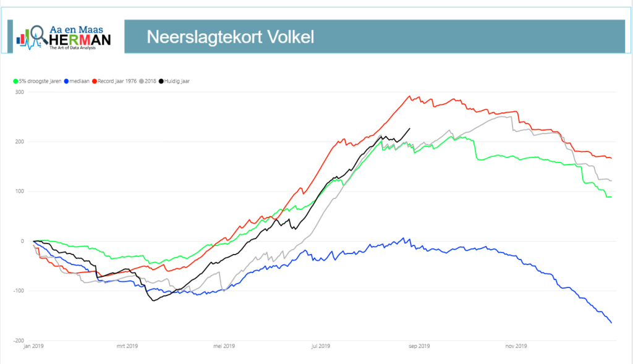Click the Huidig jaar legend label
The width and height of the screenshot is (633, 364).
pyautogui.click(x=177, y=81)
